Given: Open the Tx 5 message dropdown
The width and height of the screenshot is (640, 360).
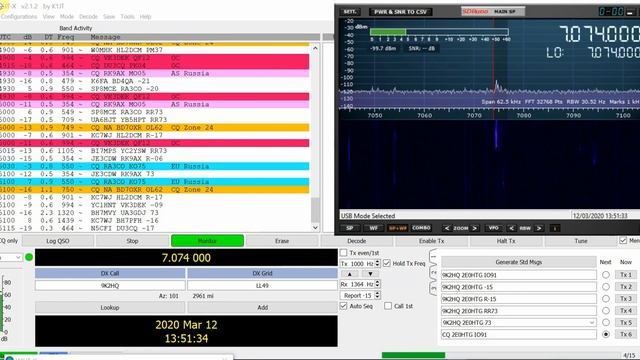Looking at the screenshot, I should pos(591,322).
